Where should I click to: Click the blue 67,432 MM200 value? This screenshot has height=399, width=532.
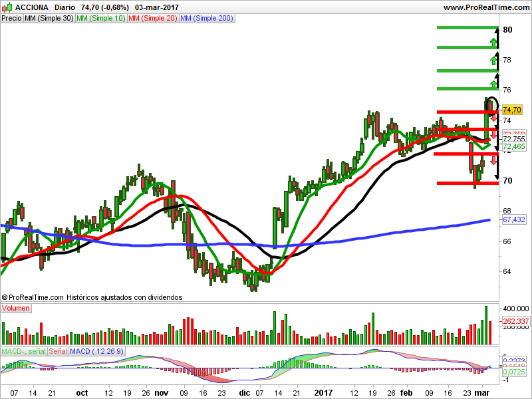(x=513, y=219)
